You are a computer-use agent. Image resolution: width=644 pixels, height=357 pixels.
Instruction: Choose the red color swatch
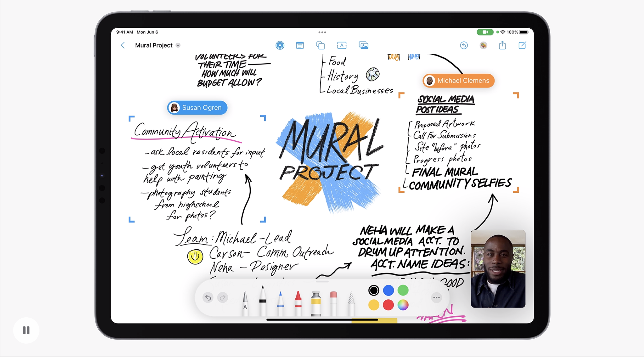coord(388,305)
